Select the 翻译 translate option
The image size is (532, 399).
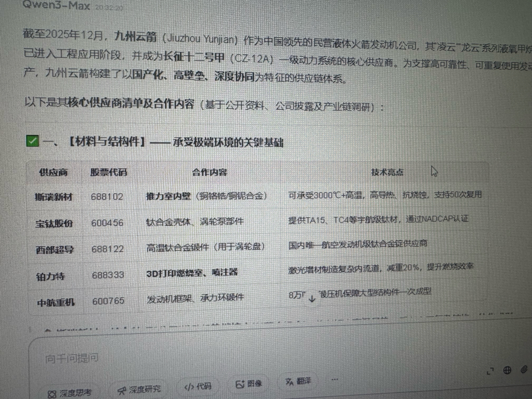point(299,381)
